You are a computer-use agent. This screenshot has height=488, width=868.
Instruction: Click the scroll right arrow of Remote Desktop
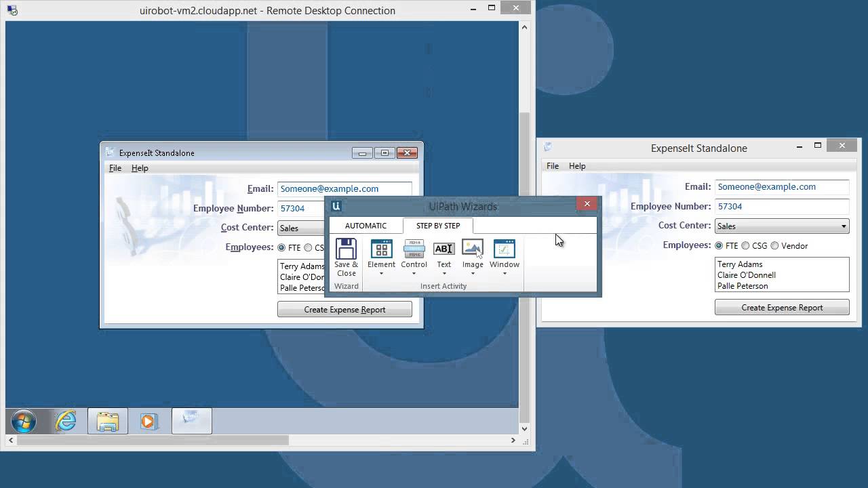point(513,440)
